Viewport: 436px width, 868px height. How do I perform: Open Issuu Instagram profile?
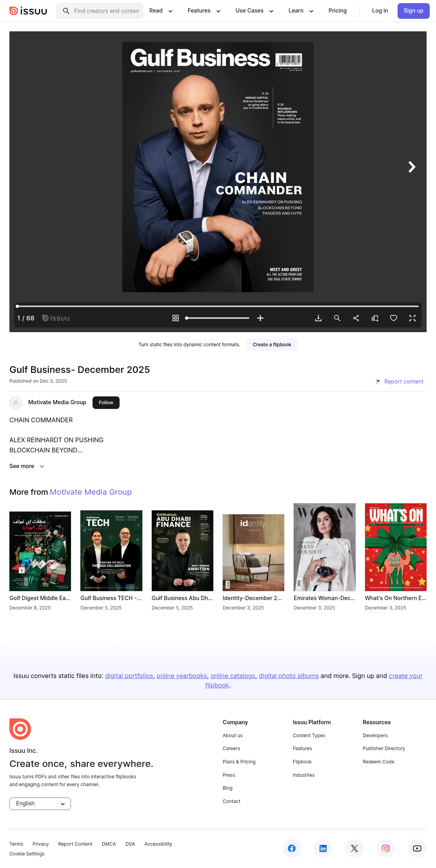(x=386, y=848)
